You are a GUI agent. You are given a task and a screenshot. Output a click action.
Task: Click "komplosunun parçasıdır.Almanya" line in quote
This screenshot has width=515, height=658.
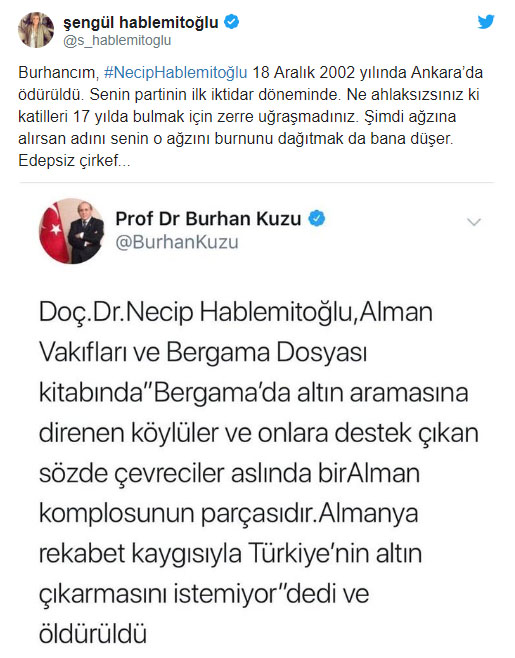click(229, 514)
